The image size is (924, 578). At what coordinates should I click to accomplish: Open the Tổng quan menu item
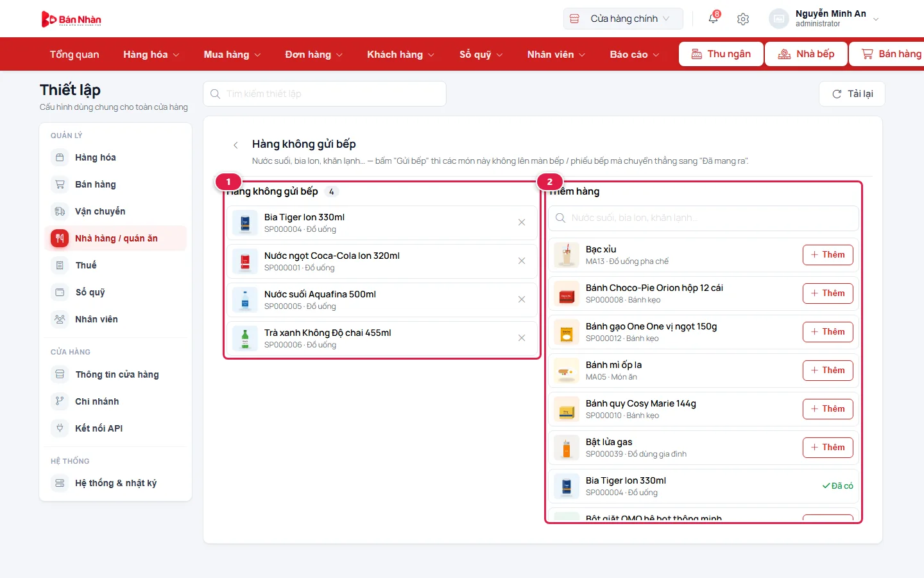point(74,55)
